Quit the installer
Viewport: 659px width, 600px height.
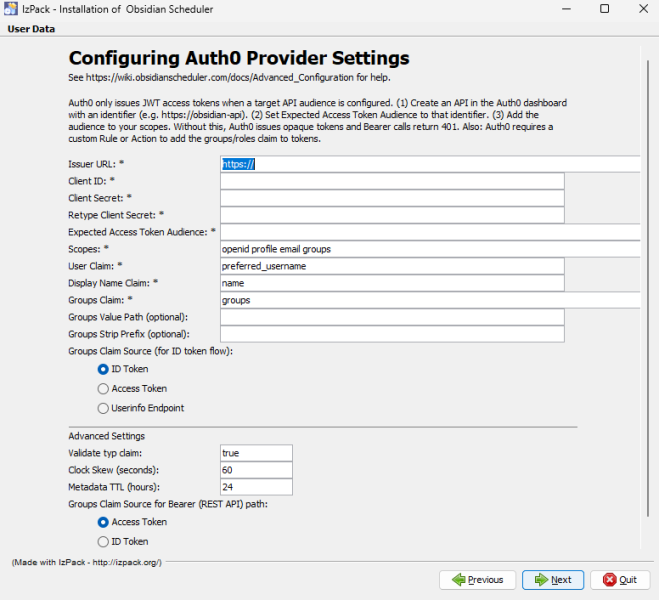(620, 580)
